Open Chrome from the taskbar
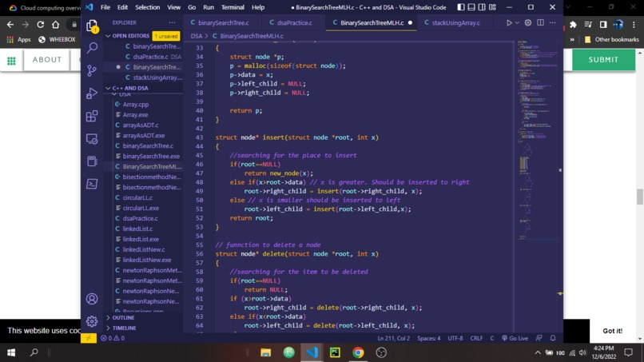Screen dimensions: 644x362 pos(358,352)
